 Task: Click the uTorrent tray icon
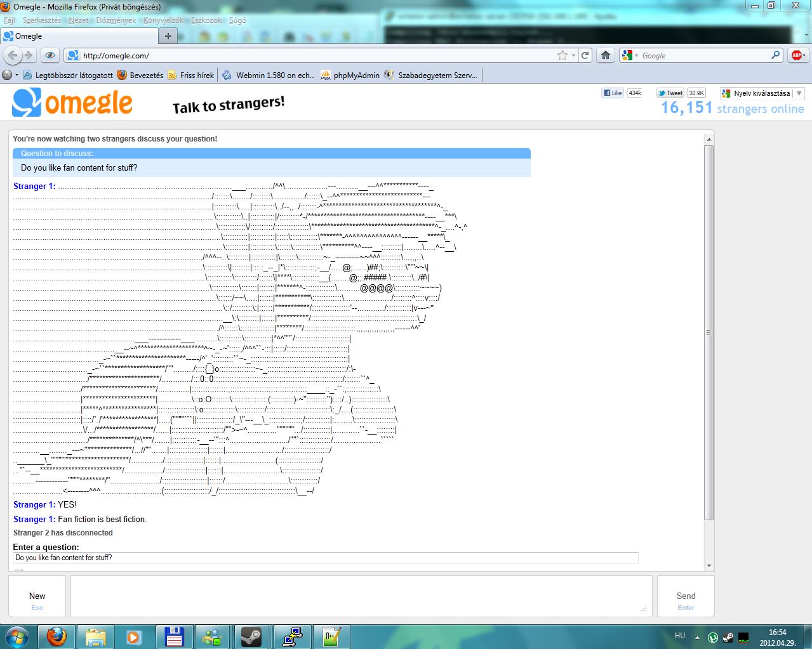[x=714, y=637]
